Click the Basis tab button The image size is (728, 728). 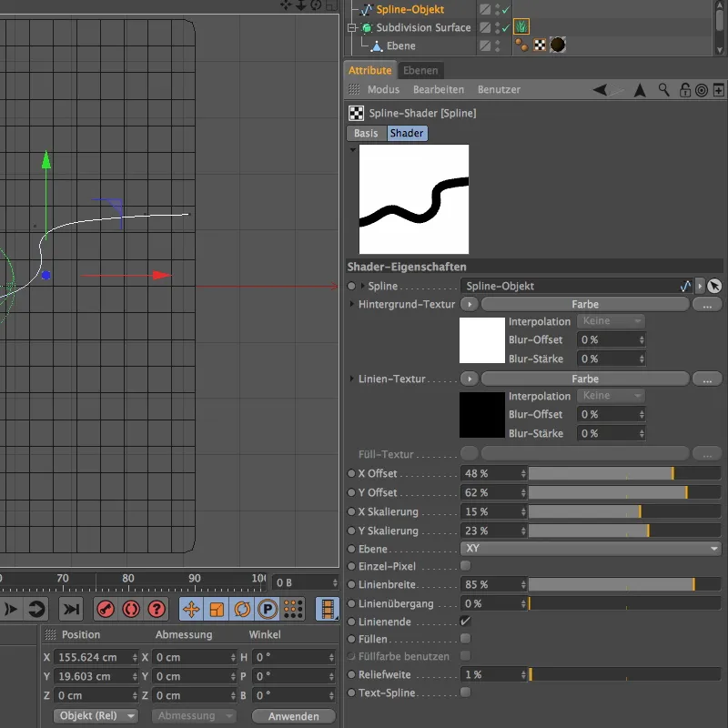click(366, 133)
